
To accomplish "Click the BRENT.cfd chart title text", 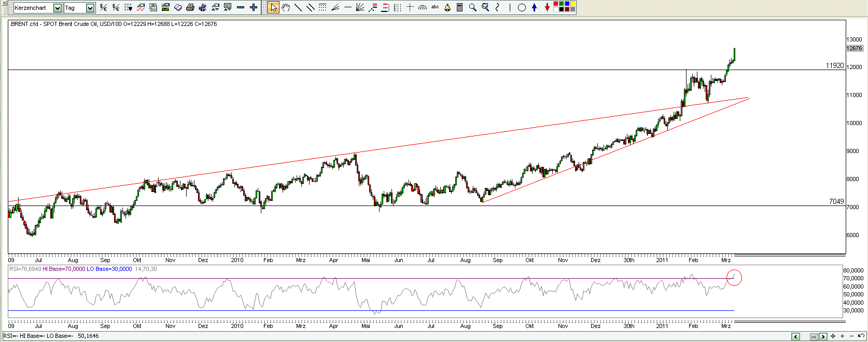I will coord(113,24).
